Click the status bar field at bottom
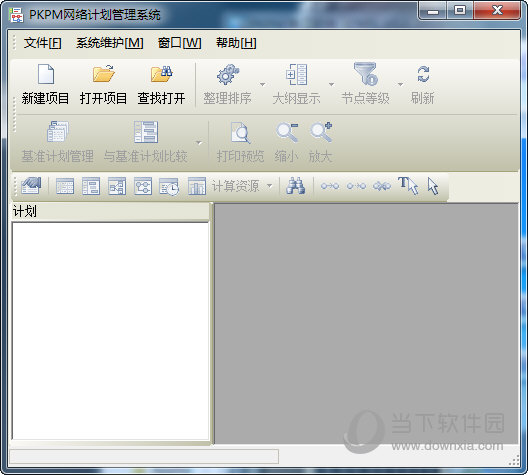The width and height of the screenshot is (528, 475). tap(144, 456)
